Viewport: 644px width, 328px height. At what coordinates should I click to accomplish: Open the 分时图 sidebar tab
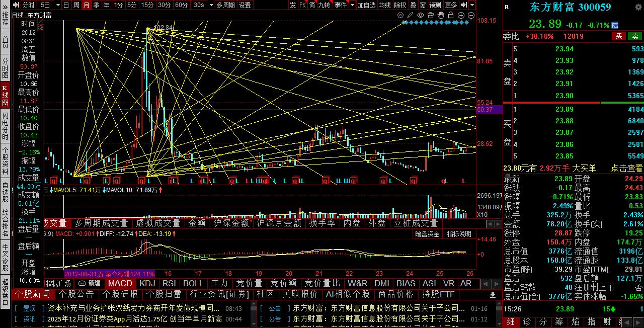(6, 68)
